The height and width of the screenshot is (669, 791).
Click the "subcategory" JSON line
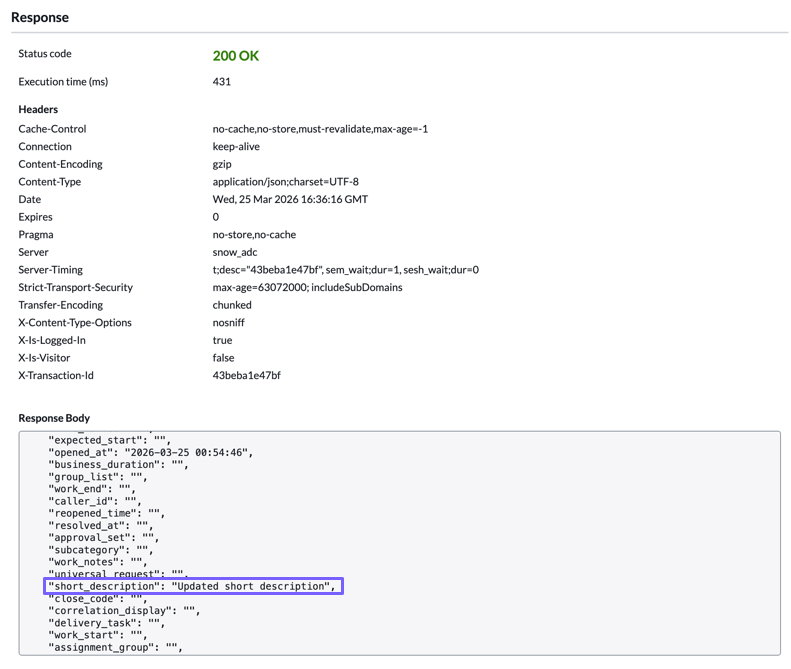100,550
